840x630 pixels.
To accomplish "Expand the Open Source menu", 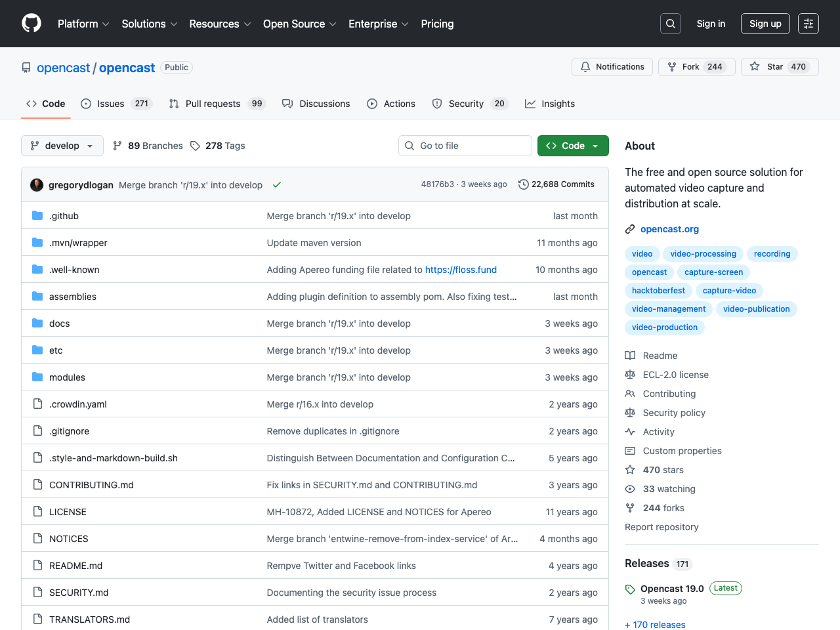I will (299, 24).
